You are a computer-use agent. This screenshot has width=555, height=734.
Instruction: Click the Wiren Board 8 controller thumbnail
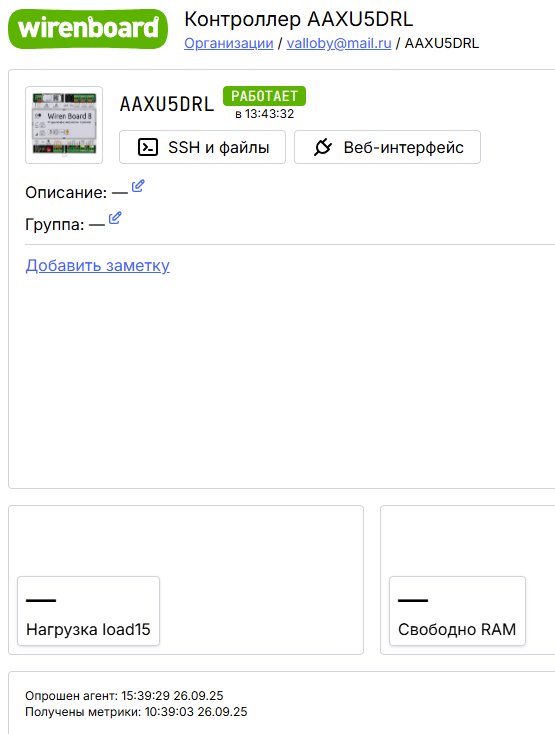coord(64,125)
